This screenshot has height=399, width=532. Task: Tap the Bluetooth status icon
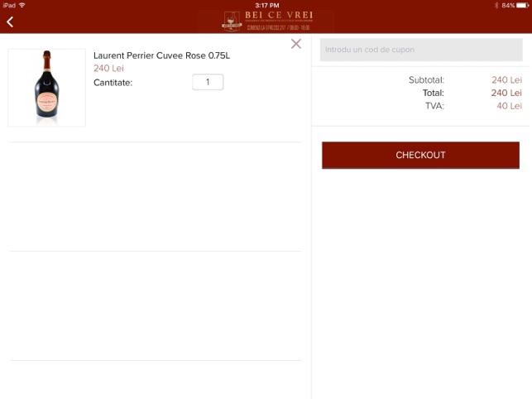pyautogui.click(x=496, y=5)
